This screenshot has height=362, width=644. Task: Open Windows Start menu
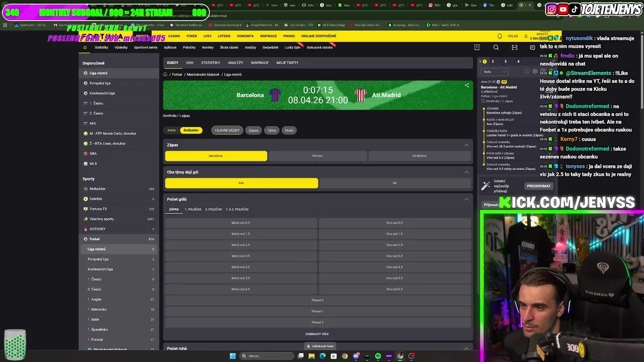pyautogui.click(x=232, y=356)
